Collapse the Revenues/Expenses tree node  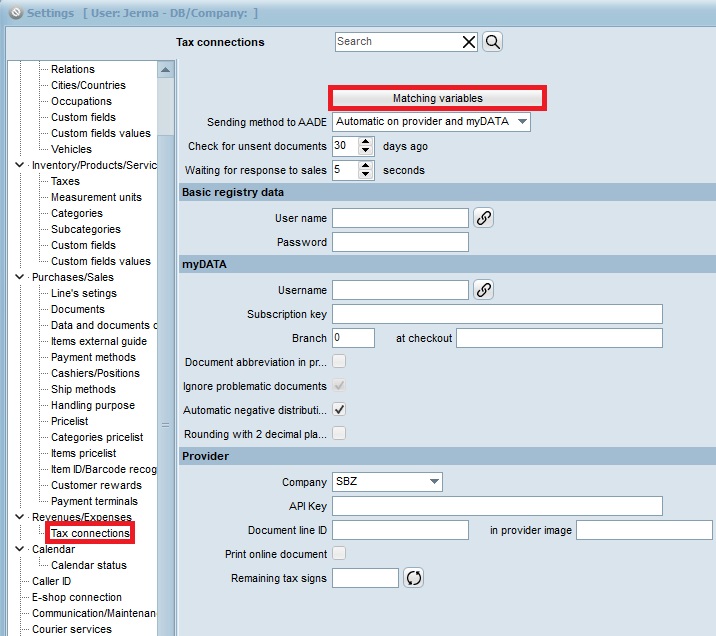click(x=20, y=516)
